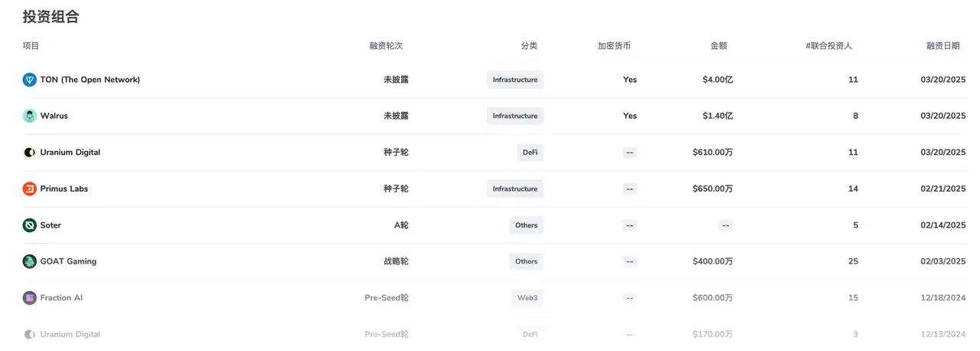Click the 投资组合 section heading
This screenshot has height=351, width=980.
(51, 16)
